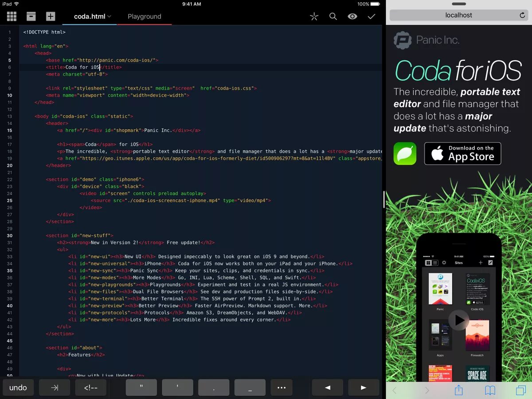
Task: Tap the Safari panel top grabber
Action: [459, 4]
